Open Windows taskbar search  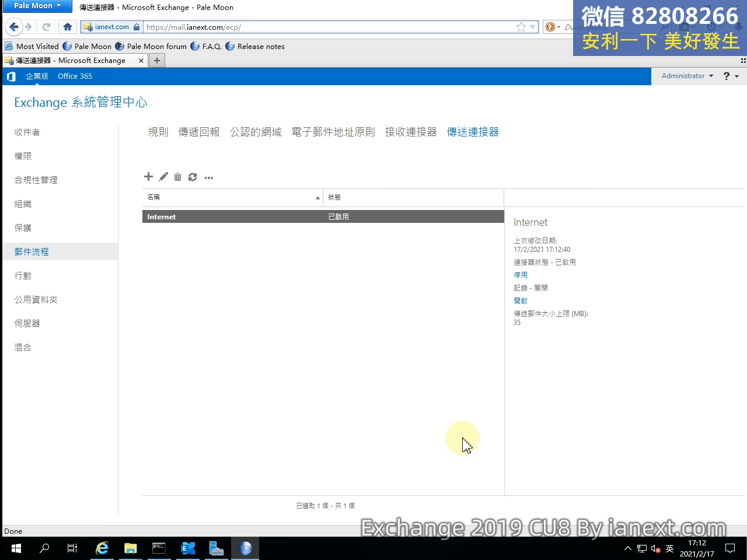[x=44, y=548]
